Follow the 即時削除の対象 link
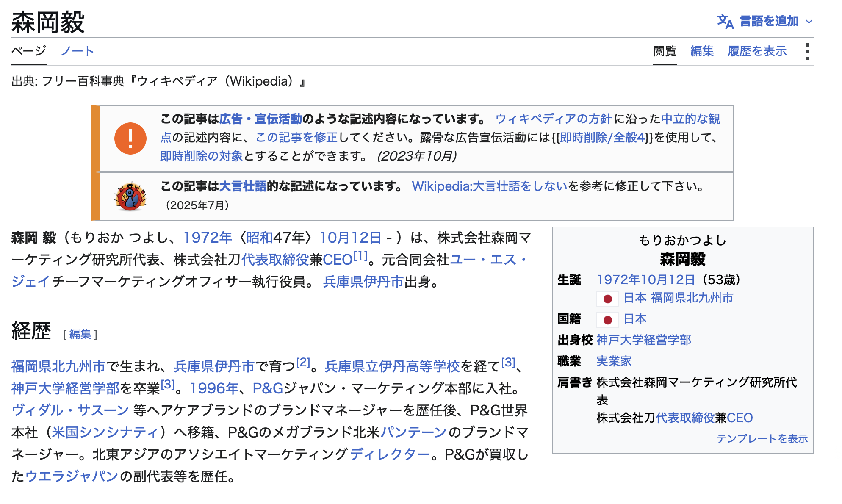The width and height of the screenshot is (842, 504). coord(202,156)
